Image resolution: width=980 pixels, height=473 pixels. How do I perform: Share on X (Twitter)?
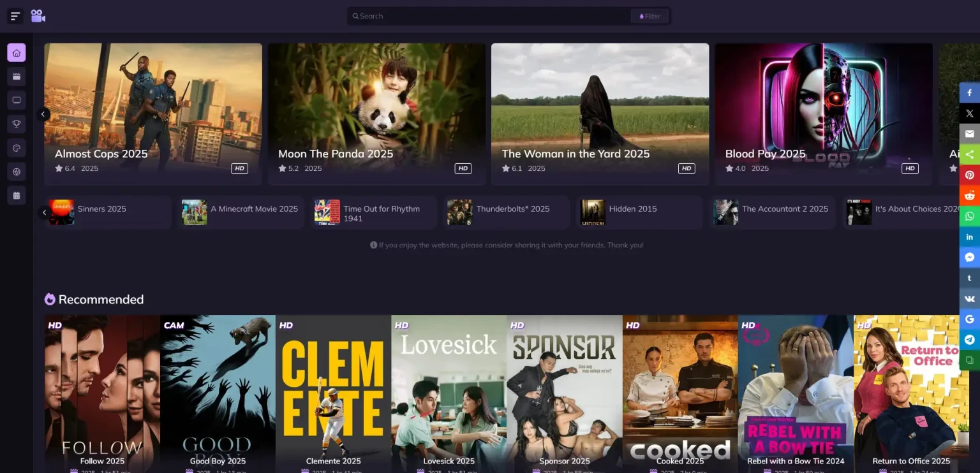970,113
